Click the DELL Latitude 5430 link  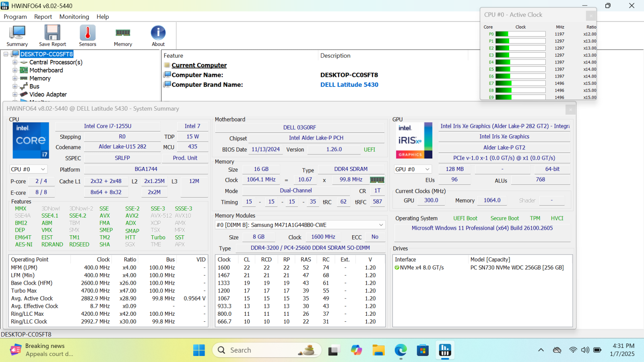click(349, 85)
